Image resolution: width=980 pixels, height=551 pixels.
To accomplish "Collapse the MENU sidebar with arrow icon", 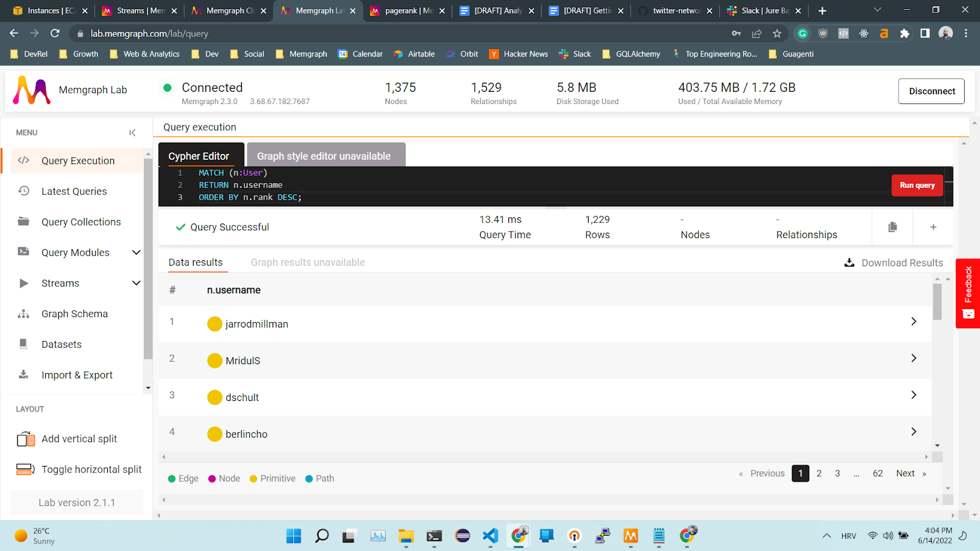I will 132,133.
